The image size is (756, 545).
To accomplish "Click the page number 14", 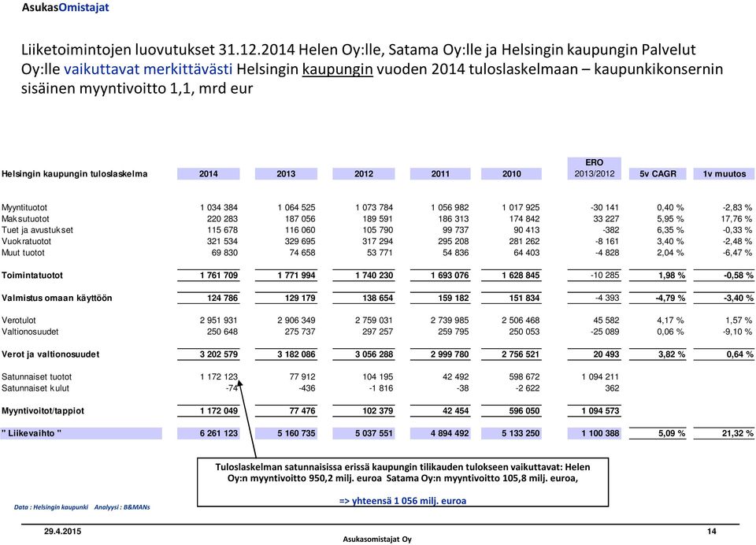I will tap(712, 532).
